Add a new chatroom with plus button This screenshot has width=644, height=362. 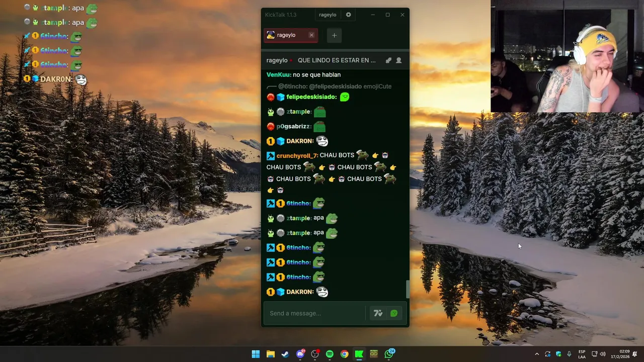334,35
